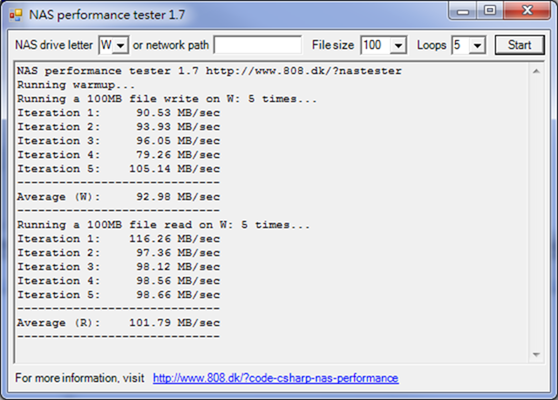Click the results scrollbar up arrow

tap(536, 71)
